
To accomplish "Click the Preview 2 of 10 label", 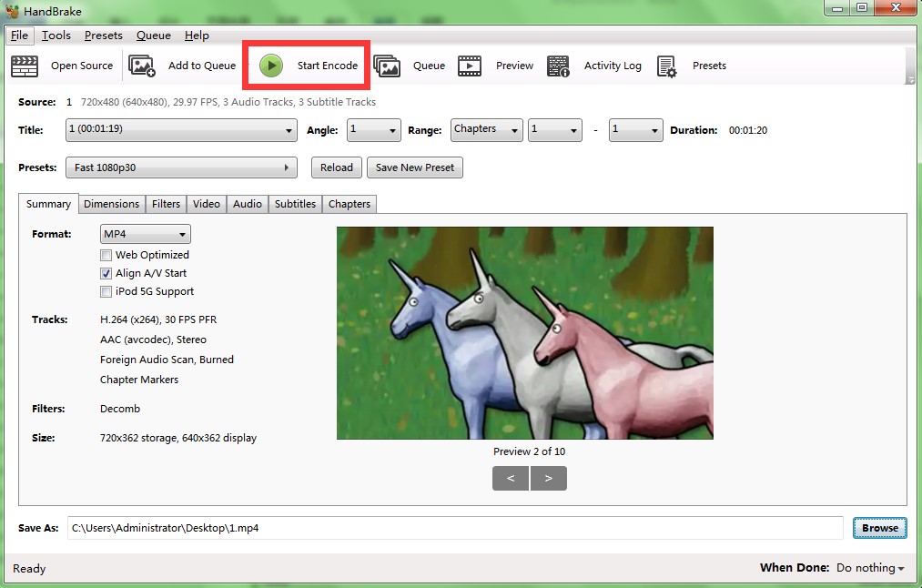I will 529,451.
